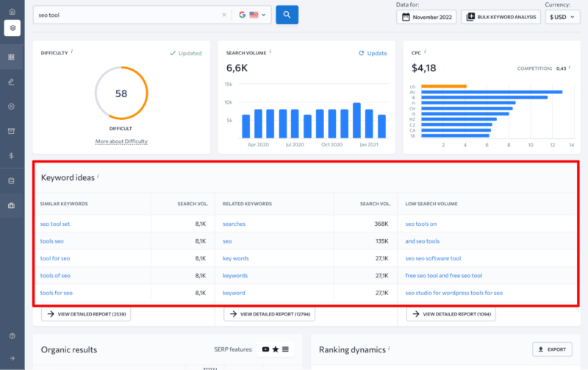Expand the $ USD currency dropdown

[562, 17]
